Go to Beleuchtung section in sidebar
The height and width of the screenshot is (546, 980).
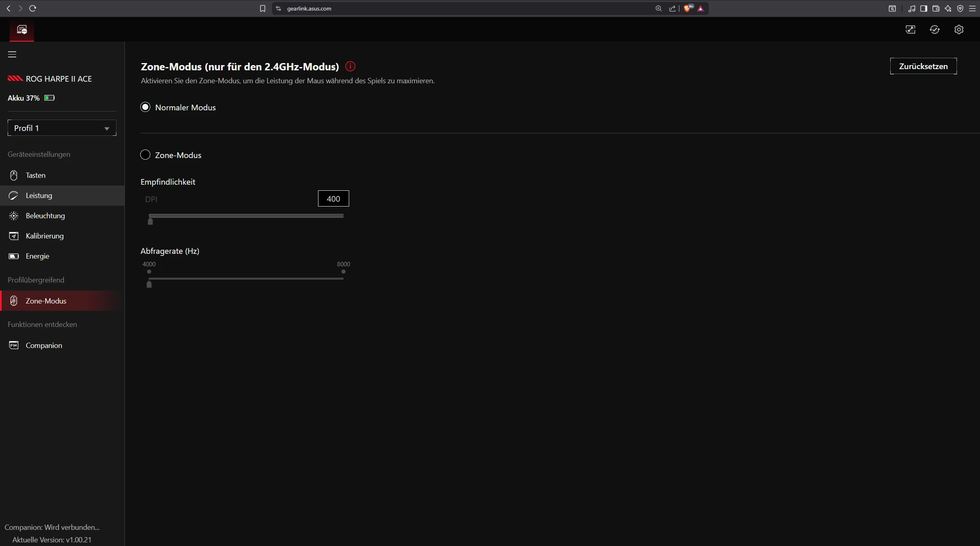(45, 216)
